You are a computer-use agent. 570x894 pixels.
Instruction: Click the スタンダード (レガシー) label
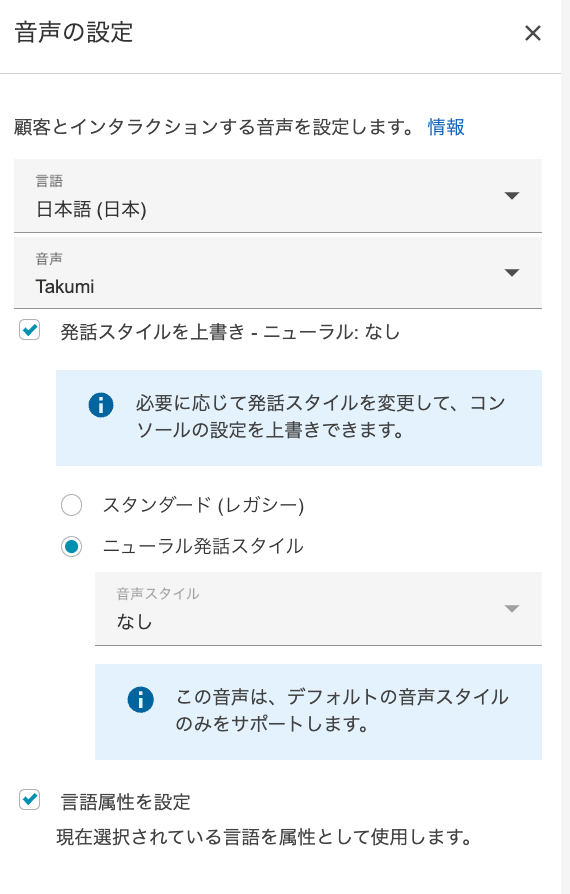[203, 505]
